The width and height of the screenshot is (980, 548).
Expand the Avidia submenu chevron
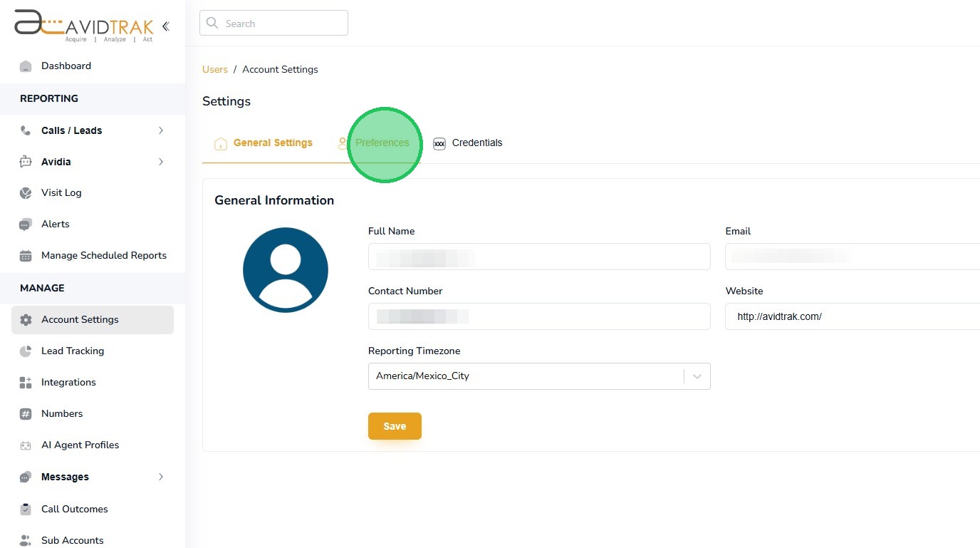click(x=161, y=162)
